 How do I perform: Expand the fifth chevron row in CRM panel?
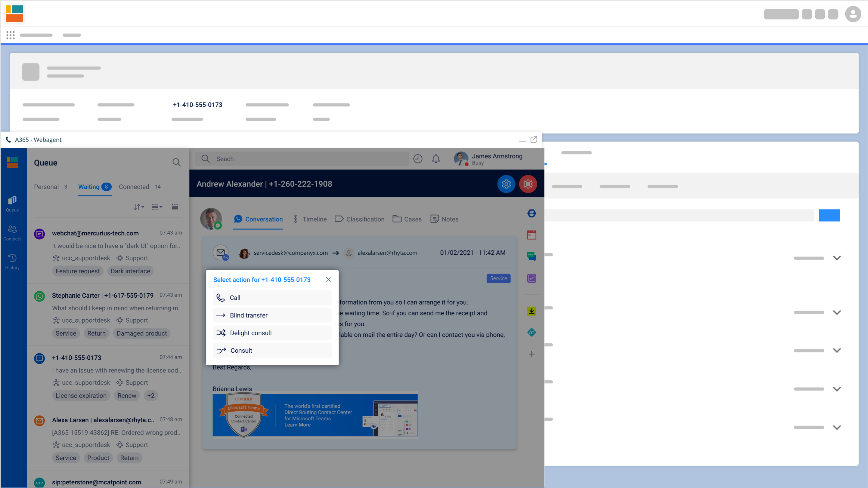(837, 428)
